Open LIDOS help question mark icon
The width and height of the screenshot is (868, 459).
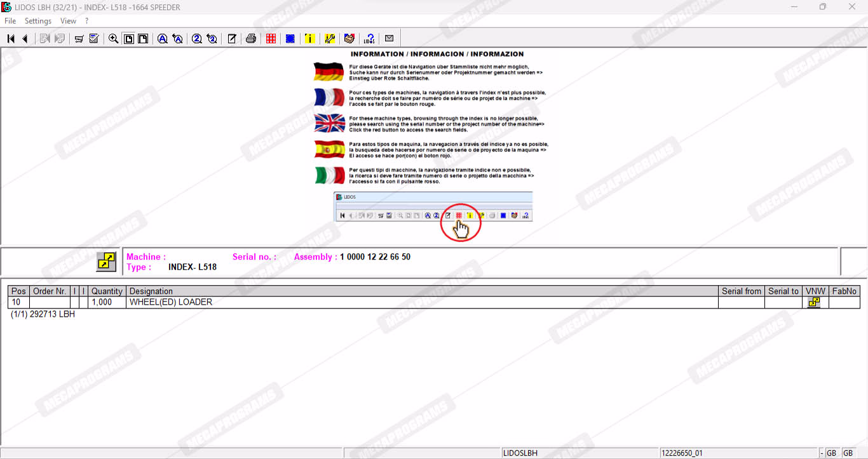click(369, 39)
